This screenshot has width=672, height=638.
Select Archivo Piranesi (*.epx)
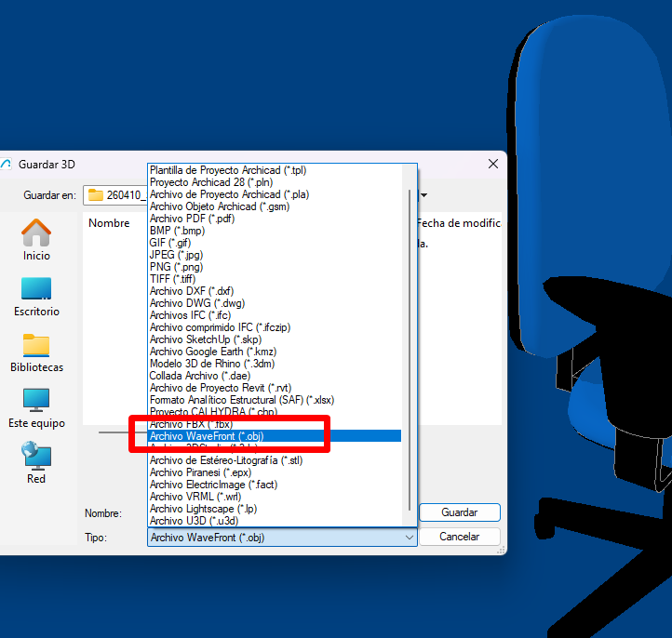(x=275, y=472)
